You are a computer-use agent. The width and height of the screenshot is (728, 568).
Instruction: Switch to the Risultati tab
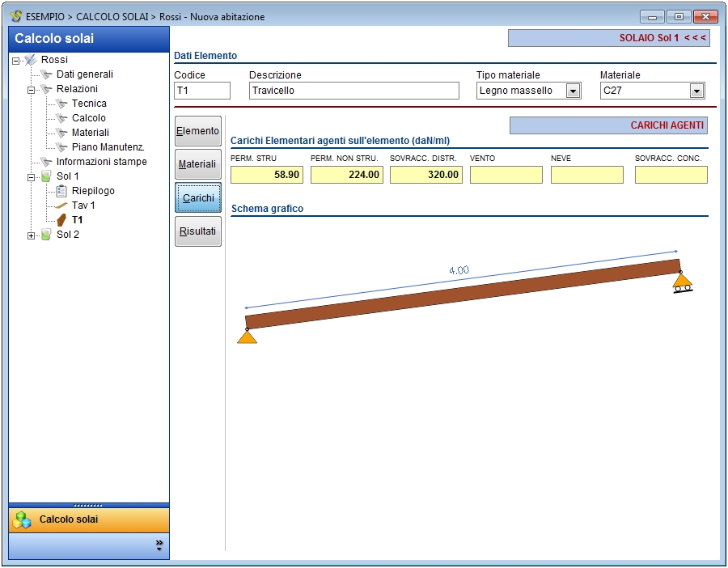coord(198,231)
